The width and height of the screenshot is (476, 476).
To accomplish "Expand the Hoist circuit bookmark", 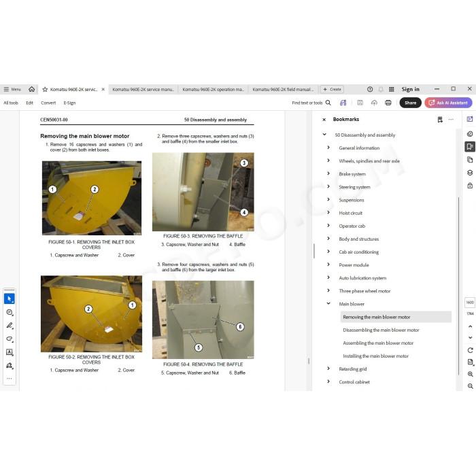I will click(328, 213).
